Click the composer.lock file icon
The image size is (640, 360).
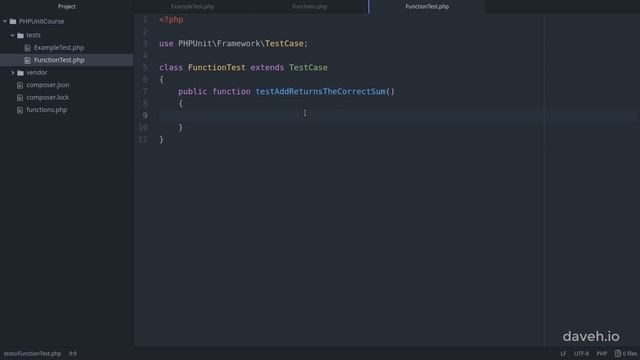20,98
